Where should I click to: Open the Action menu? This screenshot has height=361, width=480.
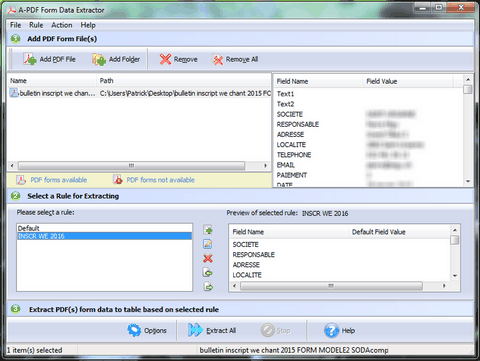click(x=62, y=25)
